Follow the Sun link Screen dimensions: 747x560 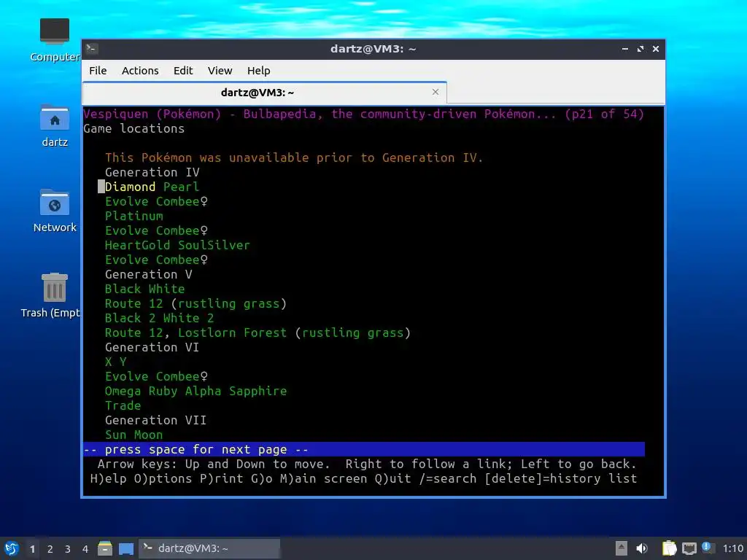[x=116, y=435]
